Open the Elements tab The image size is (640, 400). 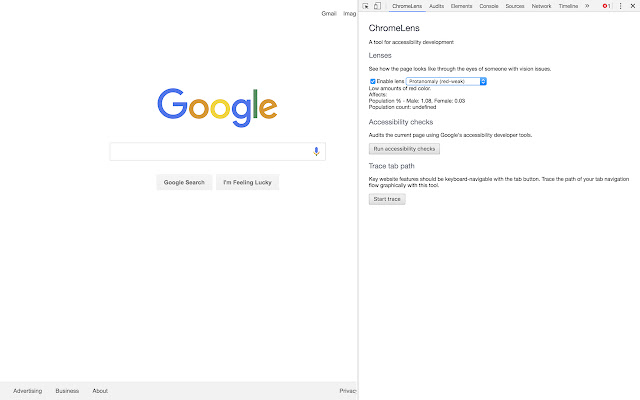pos(461,6)
